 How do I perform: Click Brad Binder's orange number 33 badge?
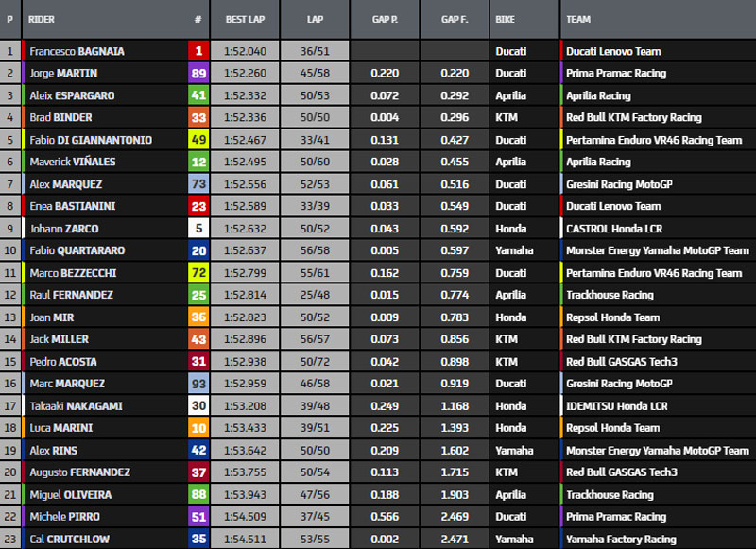tap(198, 117)
